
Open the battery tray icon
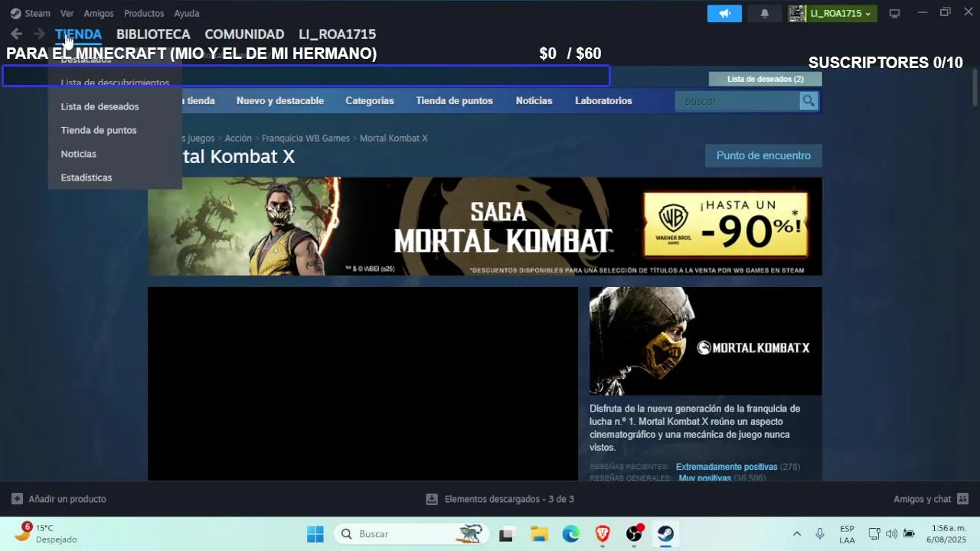tap(909, 534)
